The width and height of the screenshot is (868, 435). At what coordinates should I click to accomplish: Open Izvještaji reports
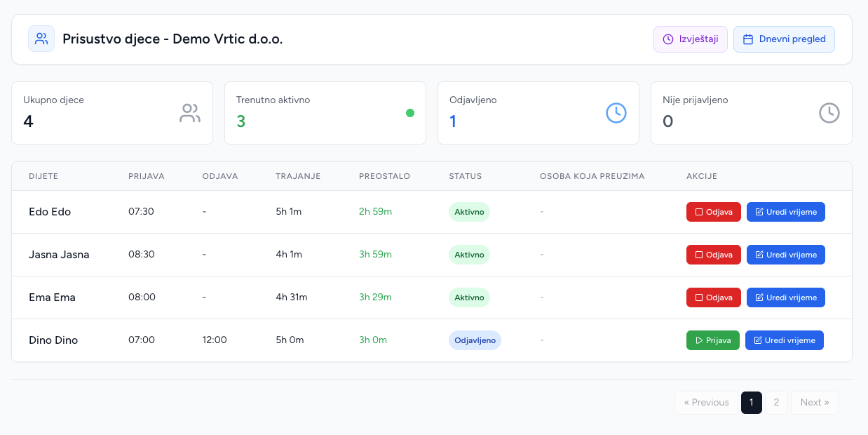point(691,39)
